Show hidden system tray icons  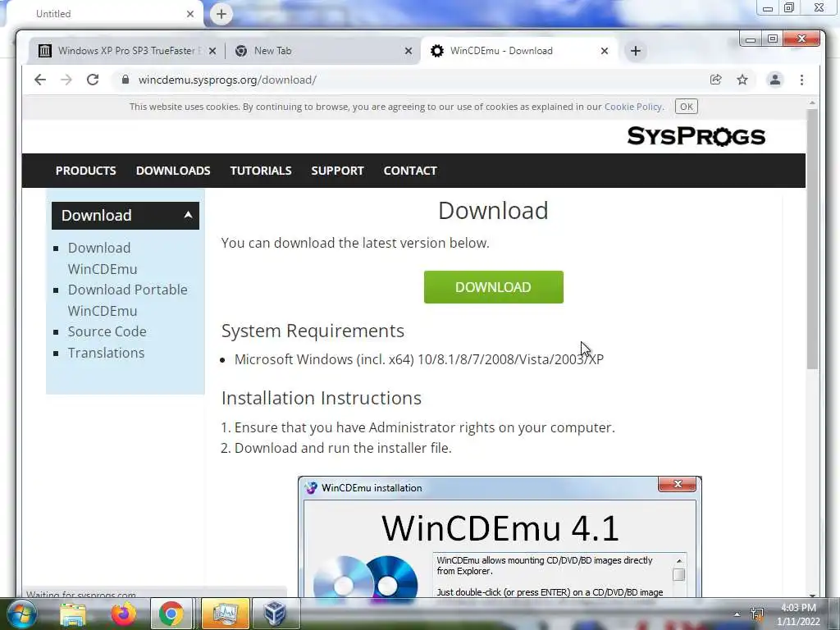737,614
